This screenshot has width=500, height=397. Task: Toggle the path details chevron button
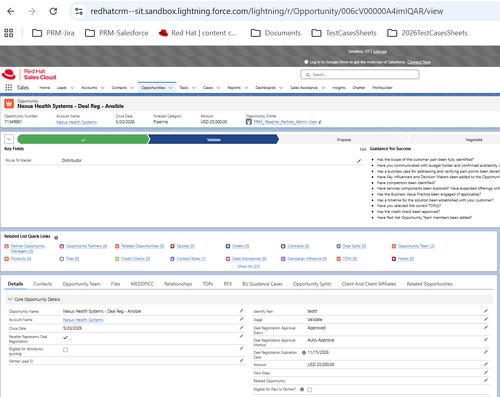coord(9,139)
